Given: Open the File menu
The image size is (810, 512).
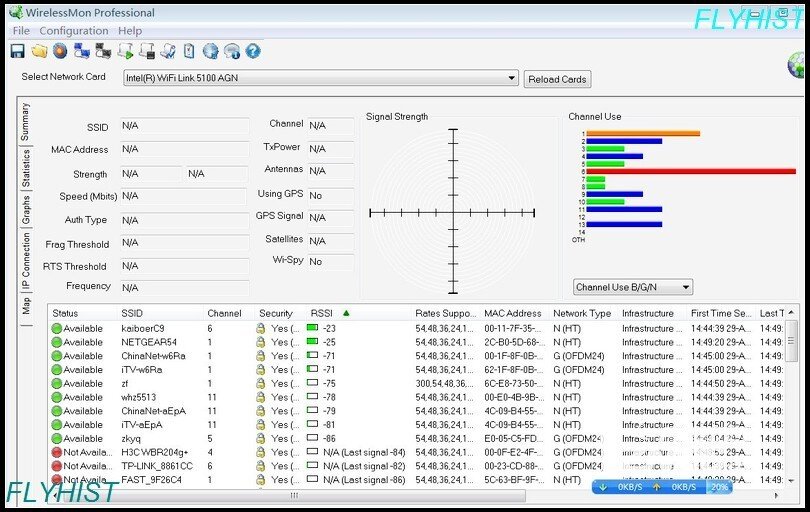Looking at the screenshot, I should click(21, 31).
